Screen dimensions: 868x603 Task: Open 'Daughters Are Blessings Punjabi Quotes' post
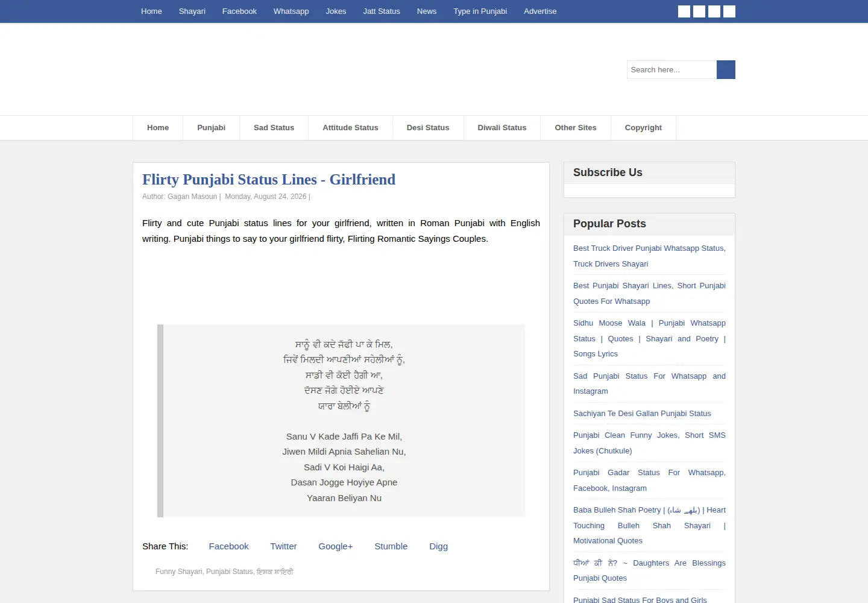(x=649, y=570)
